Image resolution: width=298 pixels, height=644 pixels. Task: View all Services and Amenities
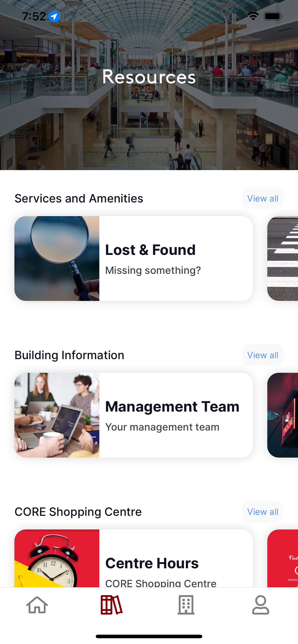pyautogui.click(x=263, y=198)
